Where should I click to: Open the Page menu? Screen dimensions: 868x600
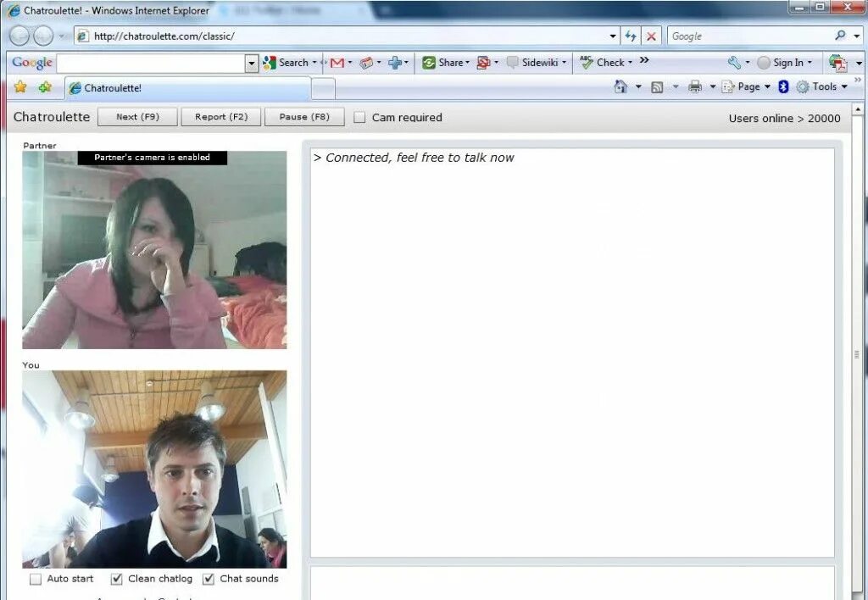[x=746, y=87]
